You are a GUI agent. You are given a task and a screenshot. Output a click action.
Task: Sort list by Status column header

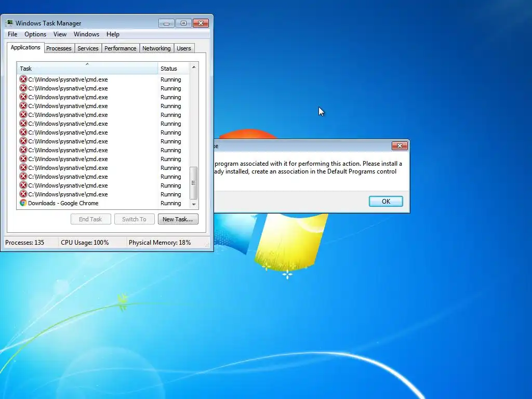(174, 68)
